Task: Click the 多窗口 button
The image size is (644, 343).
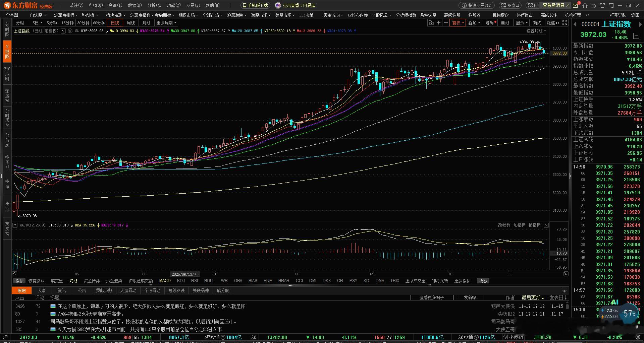Action: (509, 5)
